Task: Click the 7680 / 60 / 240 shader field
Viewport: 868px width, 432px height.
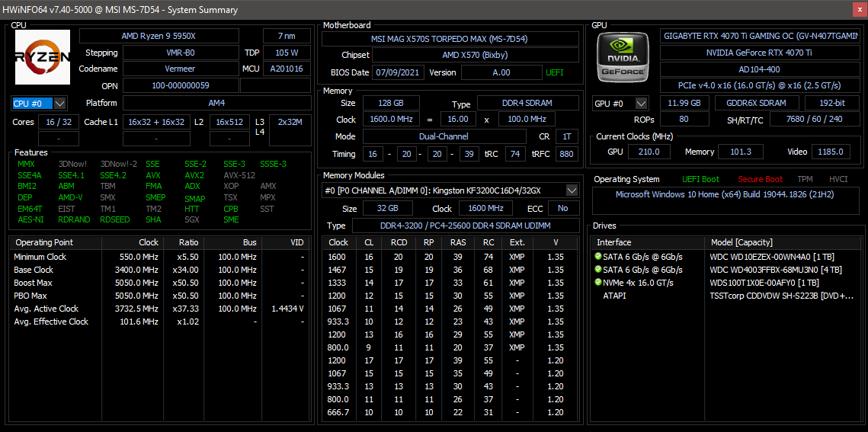Action: tap(815, 120)
